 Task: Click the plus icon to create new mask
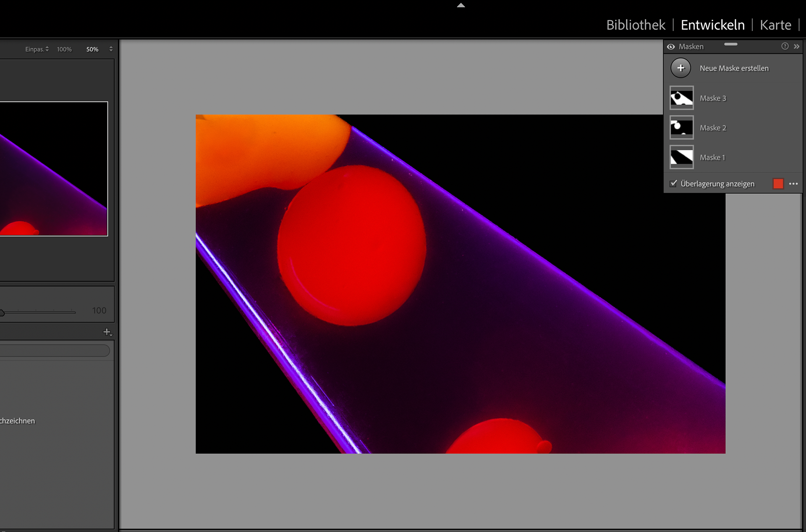coord(680,68)
